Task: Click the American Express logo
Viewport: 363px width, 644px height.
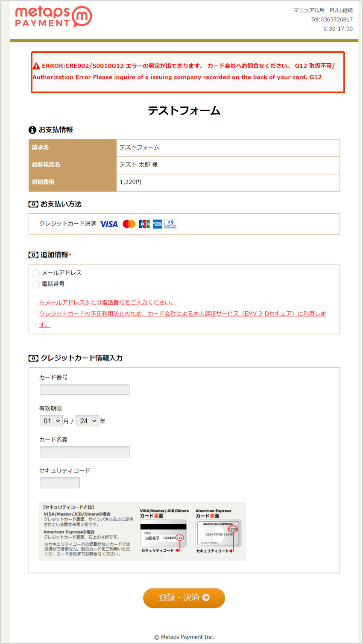Action: pyautogui.click(x=158, y=224)
